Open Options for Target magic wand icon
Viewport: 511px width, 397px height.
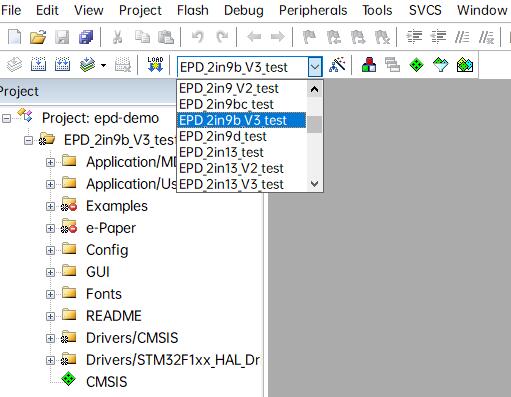click(337, 64)
